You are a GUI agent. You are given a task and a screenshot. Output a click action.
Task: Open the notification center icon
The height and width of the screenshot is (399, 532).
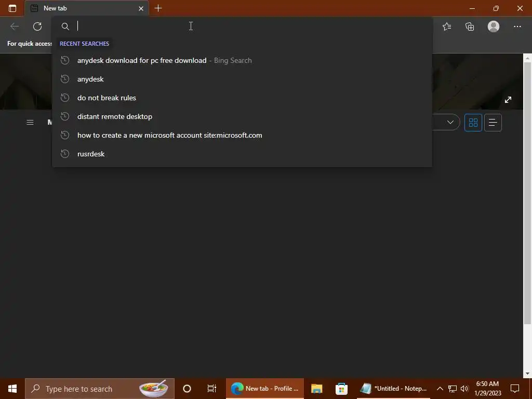pos(515,389)
